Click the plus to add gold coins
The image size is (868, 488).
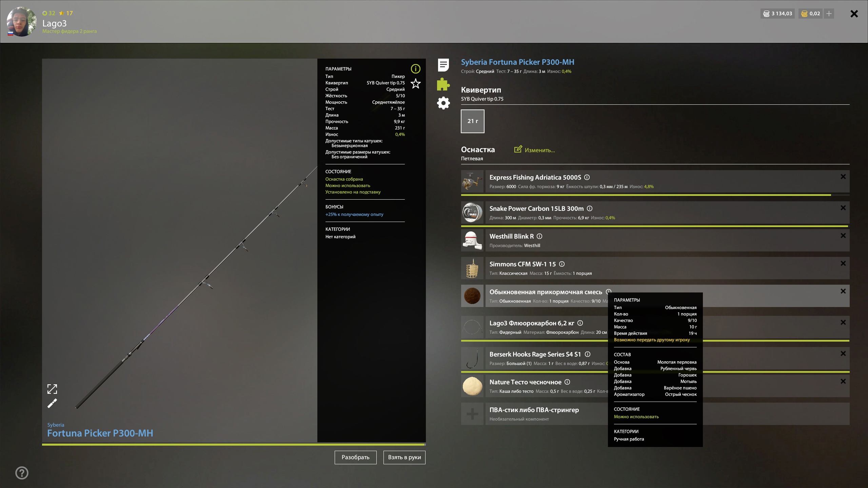(829, 14)
